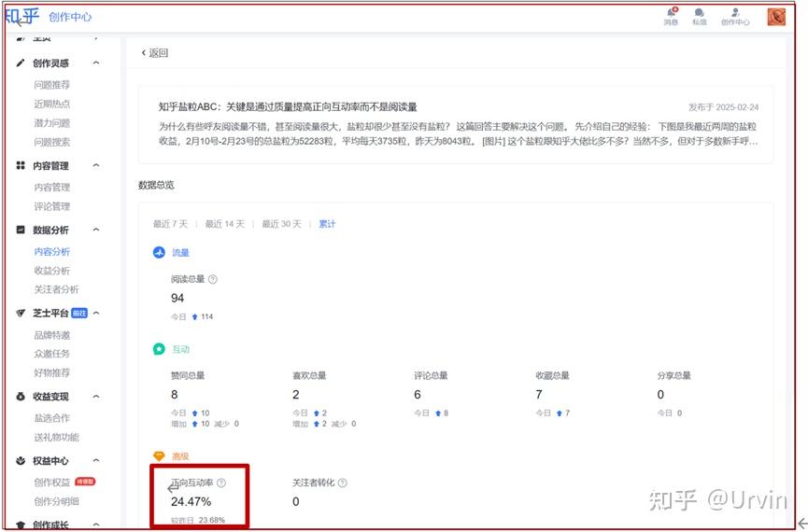Switch to the 最近 7 天 tab
Viewport: 808px width, 532px height.
click(x=171, y=224)
